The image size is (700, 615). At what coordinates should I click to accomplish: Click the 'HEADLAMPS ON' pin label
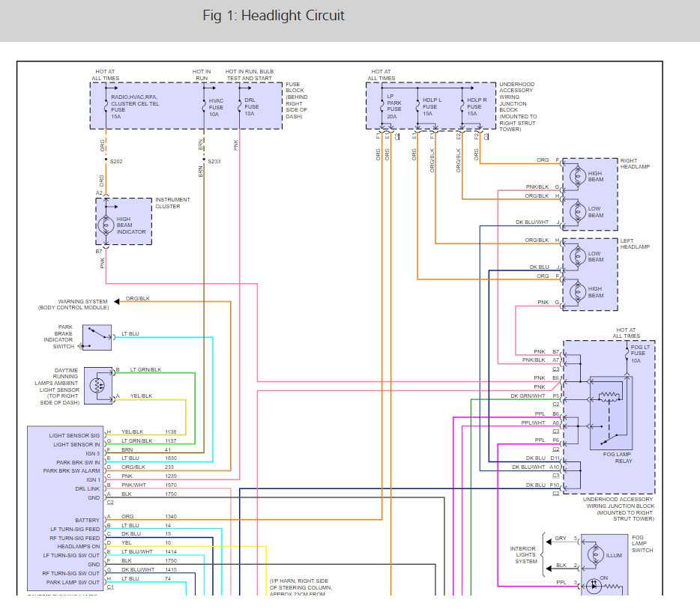pos(79,547)
